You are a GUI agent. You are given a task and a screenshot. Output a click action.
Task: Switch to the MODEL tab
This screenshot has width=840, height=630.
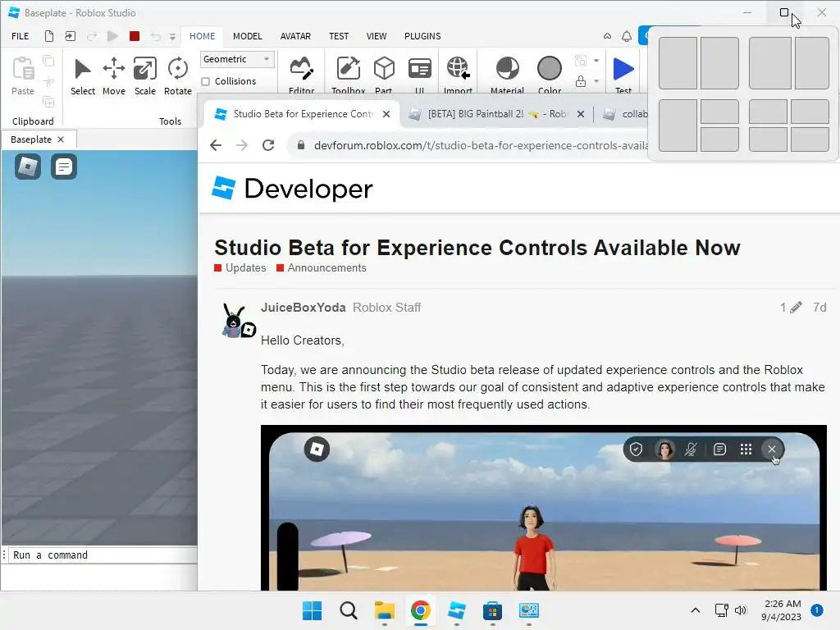click(248, 36)
